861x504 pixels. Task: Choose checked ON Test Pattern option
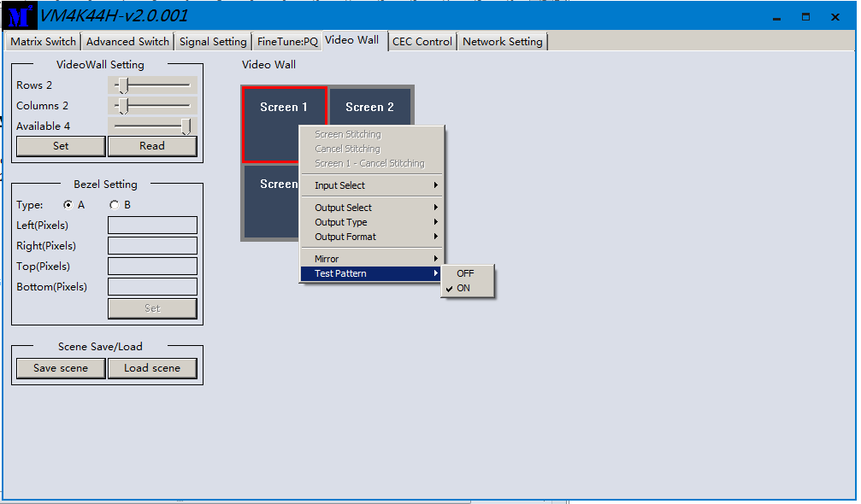pos(463,289)
